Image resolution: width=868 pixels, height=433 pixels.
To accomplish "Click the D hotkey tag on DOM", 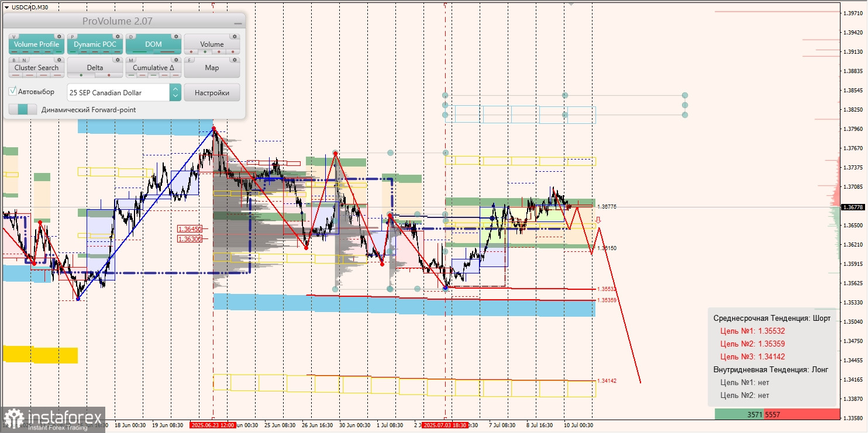I will coord(130,36).
